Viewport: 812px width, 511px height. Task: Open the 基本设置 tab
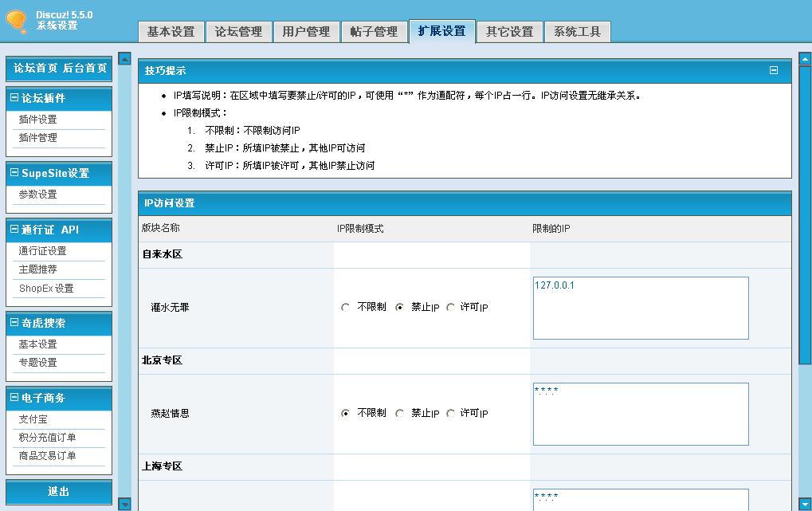click(x=171, y=32)
